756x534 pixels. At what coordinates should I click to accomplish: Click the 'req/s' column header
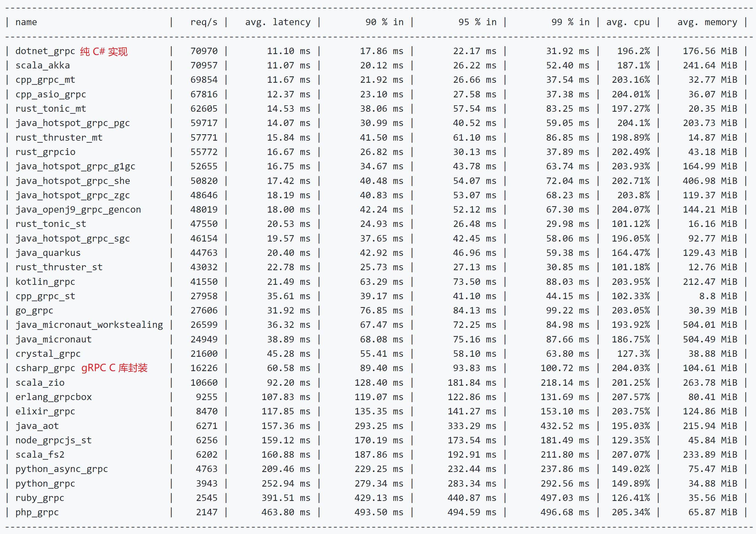pos(204,23)
